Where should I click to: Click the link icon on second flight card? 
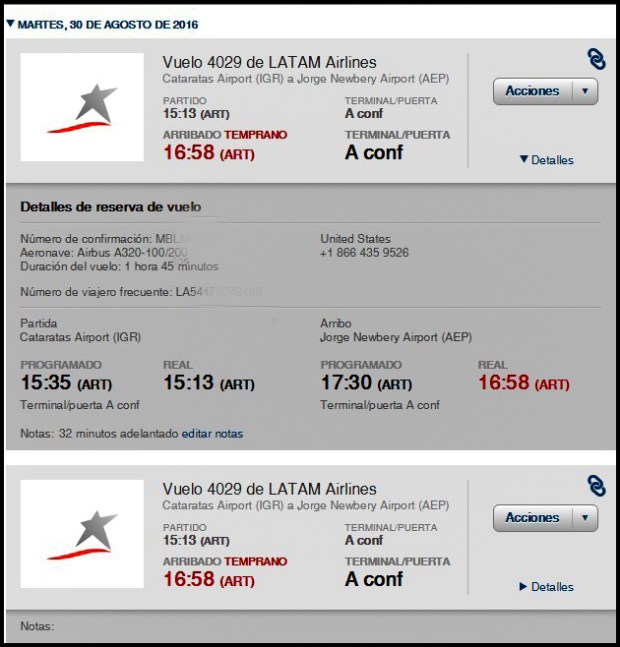tap(596, 486)
